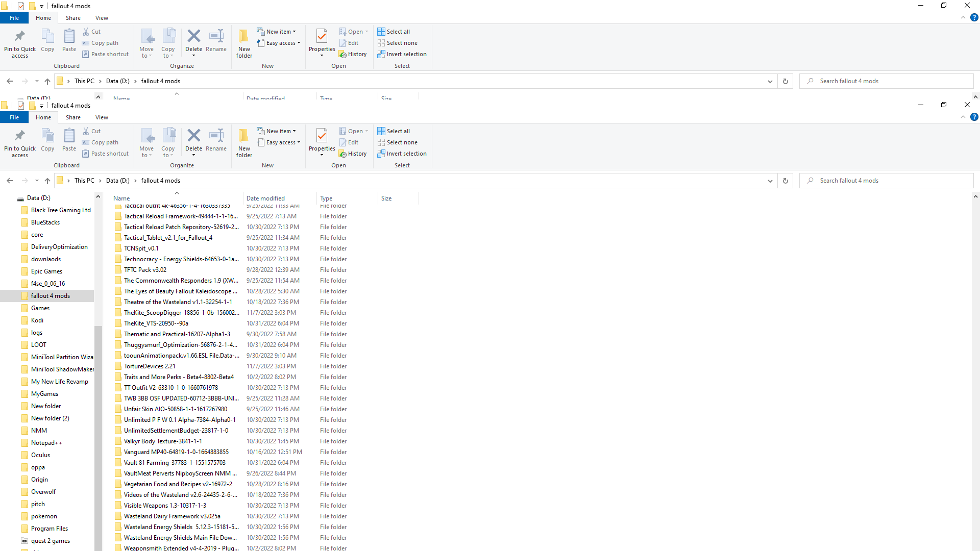This screenshot has height=551, width=980.
Task: Open New item dropdown in lower ribbon
Action: tap(276, 131)
